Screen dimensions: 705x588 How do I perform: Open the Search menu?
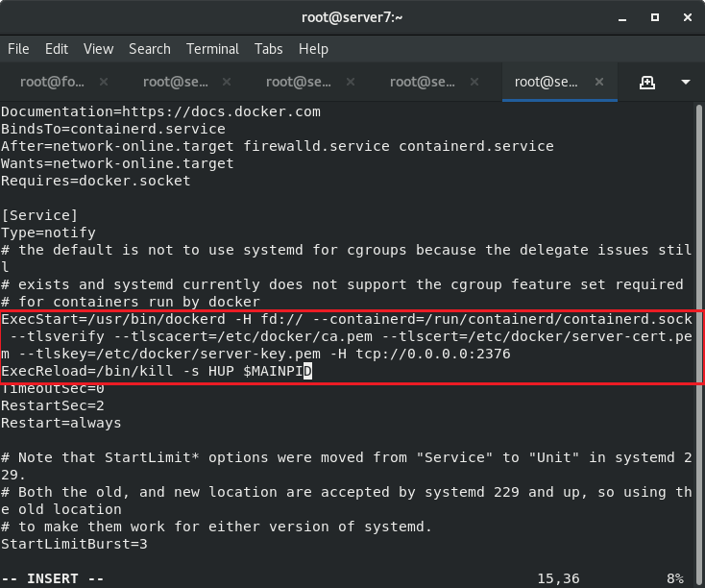click(x=150, y=49)
